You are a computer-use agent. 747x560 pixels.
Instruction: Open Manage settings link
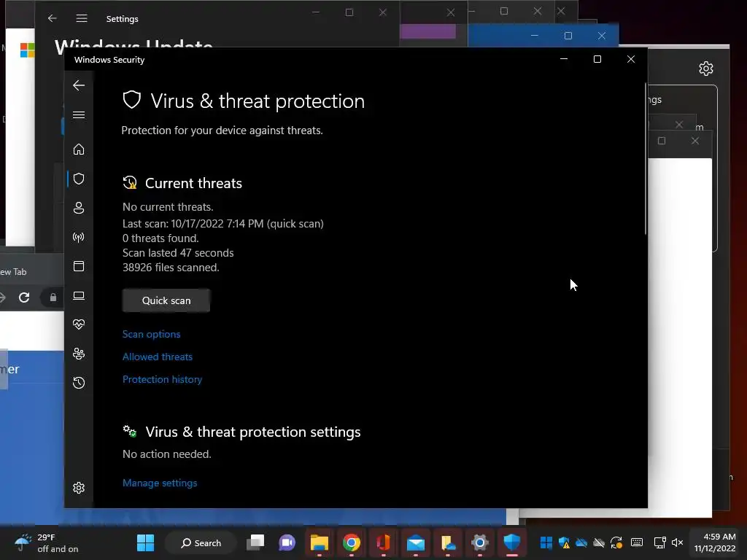(x=160, y=483)
